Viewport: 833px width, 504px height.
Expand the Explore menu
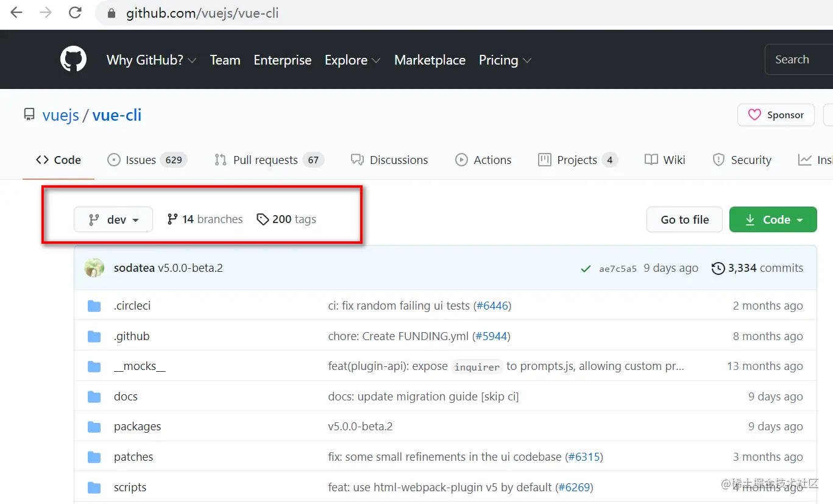coord(352,60)
